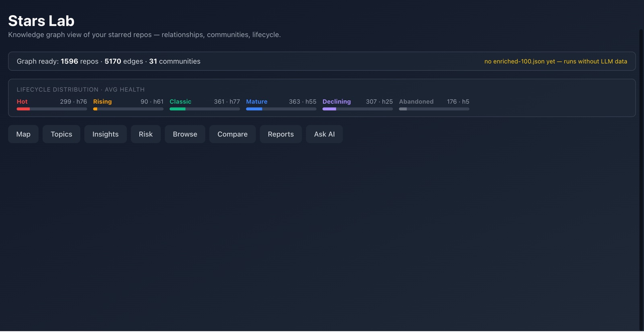
Task: Go to the Browse tab
Action: 185,134
